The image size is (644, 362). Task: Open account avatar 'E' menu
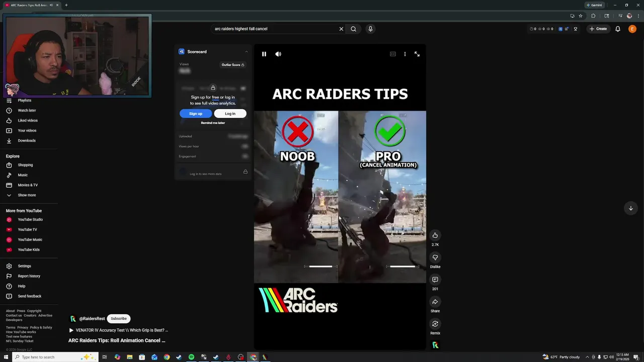click(632, 29)
